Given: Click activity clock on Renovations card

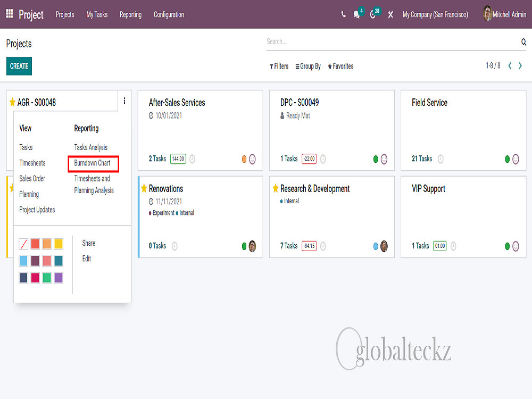Looking at the screenshot, I should click(174, 246).
